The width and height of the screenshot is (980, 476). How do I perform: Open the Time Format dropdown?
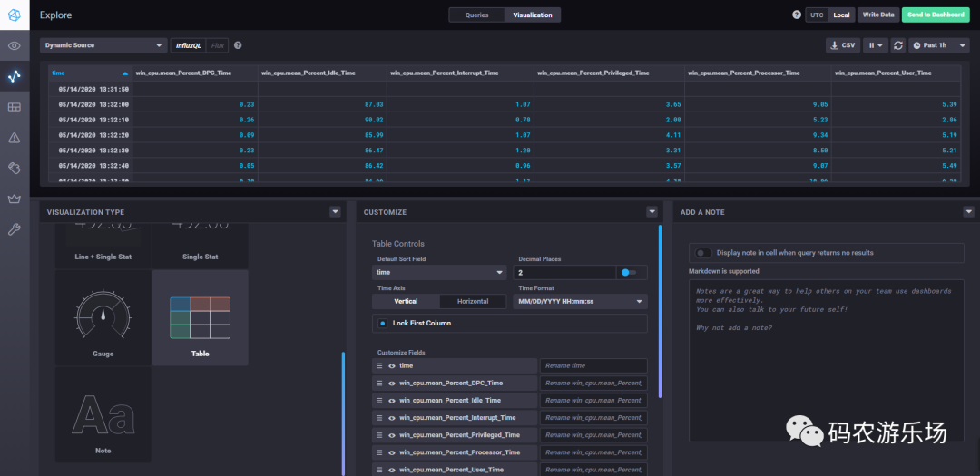point(580,302)
